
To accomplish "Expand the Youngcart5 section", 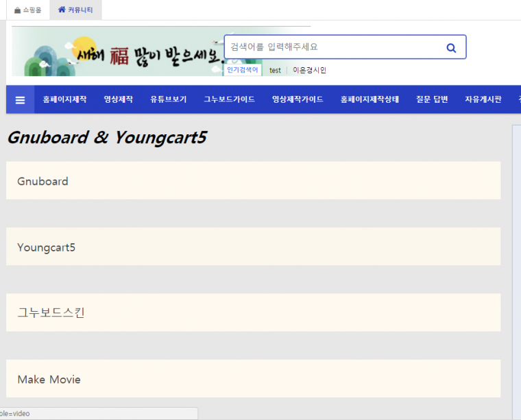I will click(x=253, y=247).
